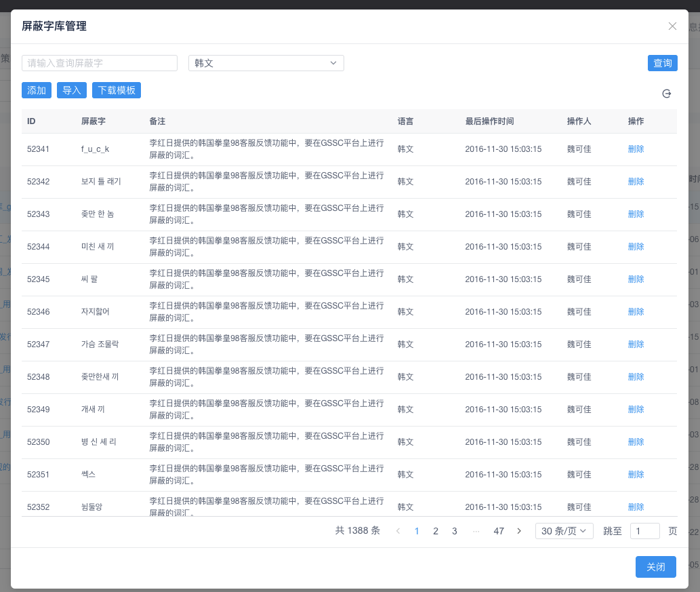
Task: Click the export icon above the table
Action: (x=666, y=94)
